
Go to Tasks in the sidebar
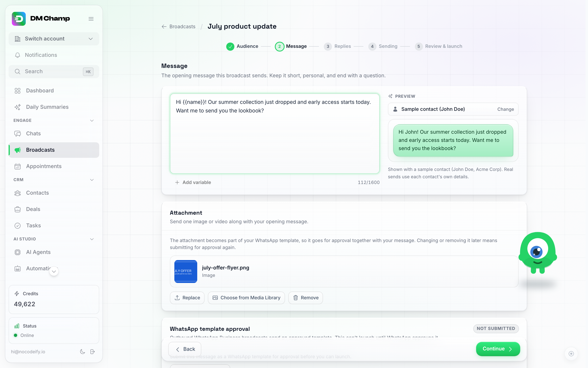[54, 226]
